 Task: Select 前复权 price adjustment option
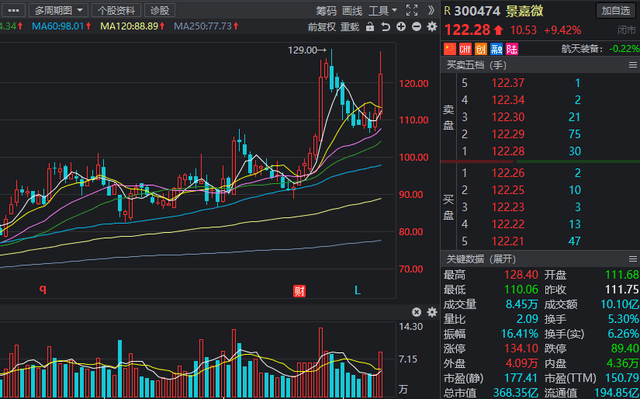(x=322, y=27)
